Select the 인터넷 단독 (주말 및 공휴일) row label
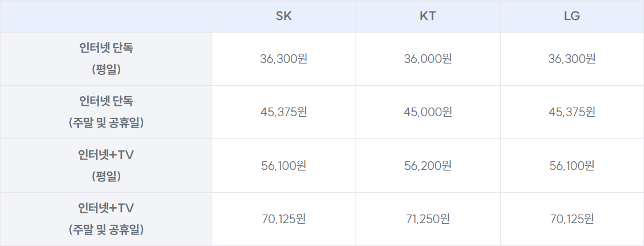The image size is (644, 246). point(106,112)
